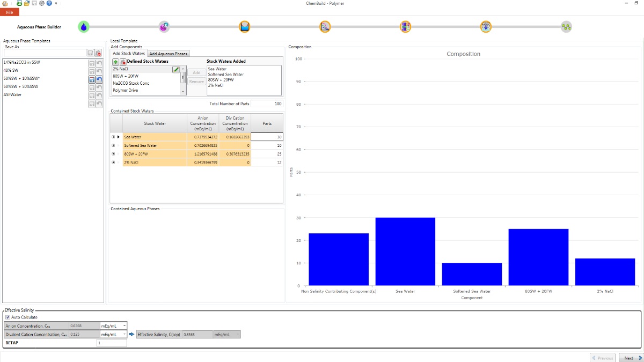Click the Remove stock water button
Image resolution: width=644 pixels, height=362 pixels.
pyautogui.click(x=196, y=82)
